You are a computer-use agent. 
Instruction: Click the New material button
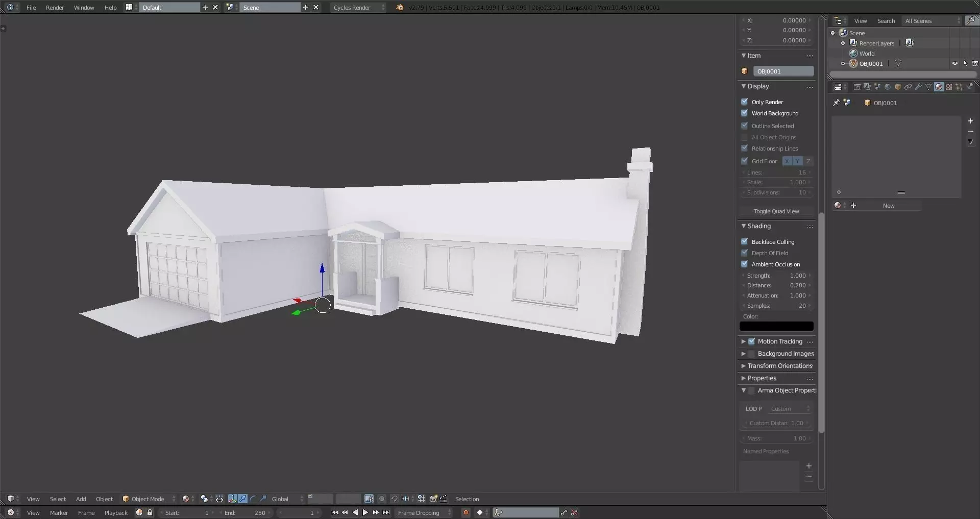(x=889, y=206)
